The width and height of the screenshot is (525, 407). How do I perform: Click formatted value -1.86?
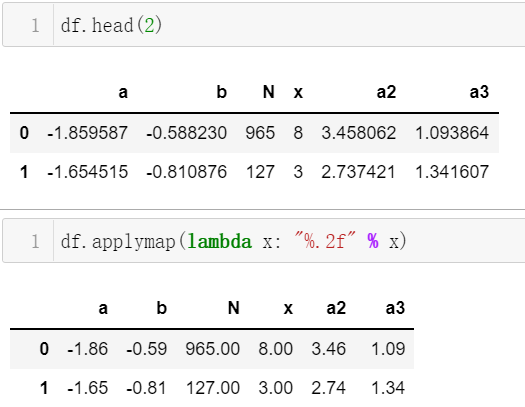[x=87, y=349]
